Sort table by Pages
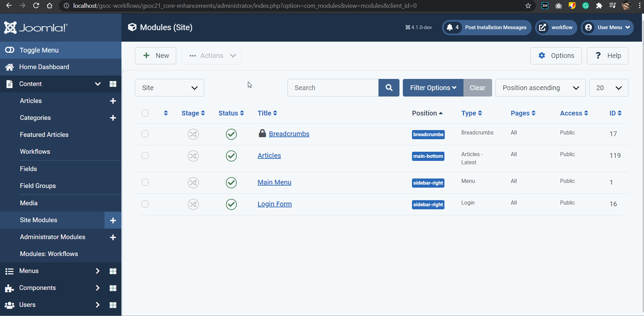644x316 pixels. pyautogui.click(x=523, y=113)
